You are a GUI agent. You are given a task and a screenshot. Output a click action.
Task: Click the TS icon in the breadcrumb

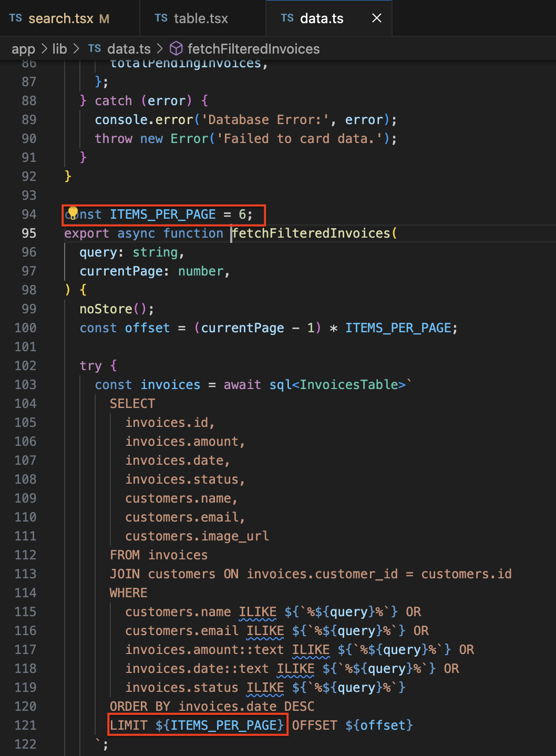point(95,49)
